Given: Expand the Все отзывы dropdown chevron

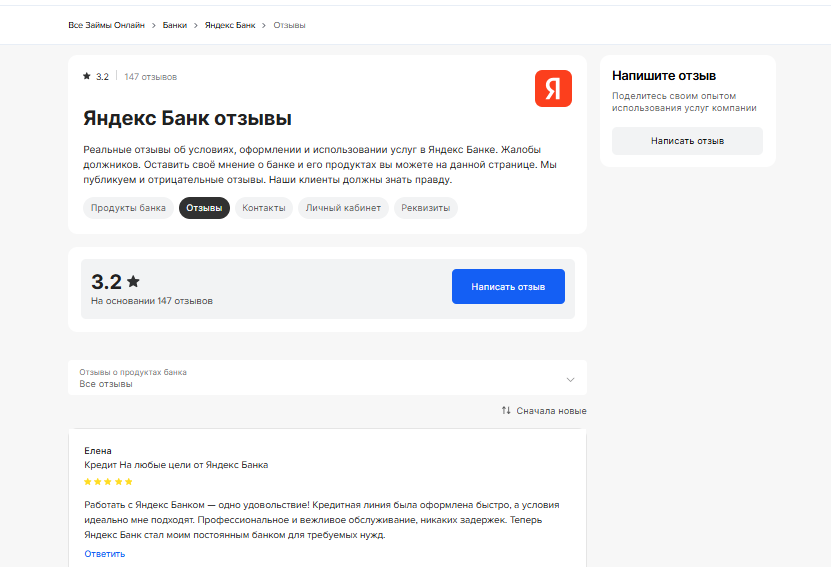Looking at the screenshot, I should pyautogui.click(x=570, y=379).
